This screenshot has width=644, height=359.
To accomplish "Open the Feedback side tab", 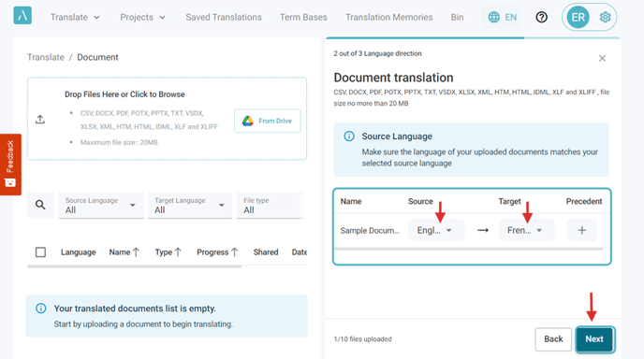I will 10,165.
